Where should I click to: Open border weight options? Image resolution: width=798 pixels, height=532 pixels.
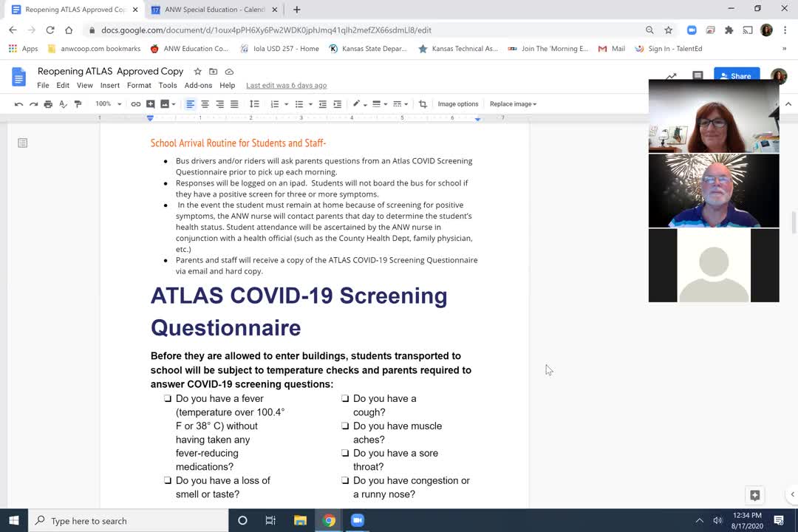[x=377, y=104]
